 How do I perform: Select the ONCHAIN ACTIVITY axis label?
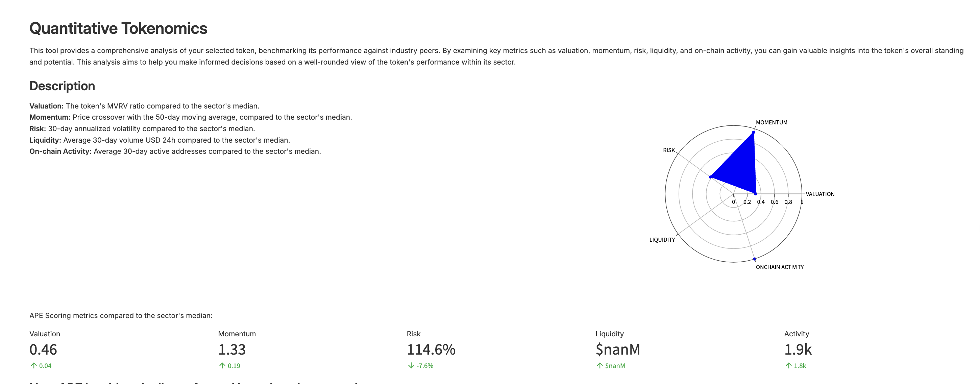(x=780, y=267)
